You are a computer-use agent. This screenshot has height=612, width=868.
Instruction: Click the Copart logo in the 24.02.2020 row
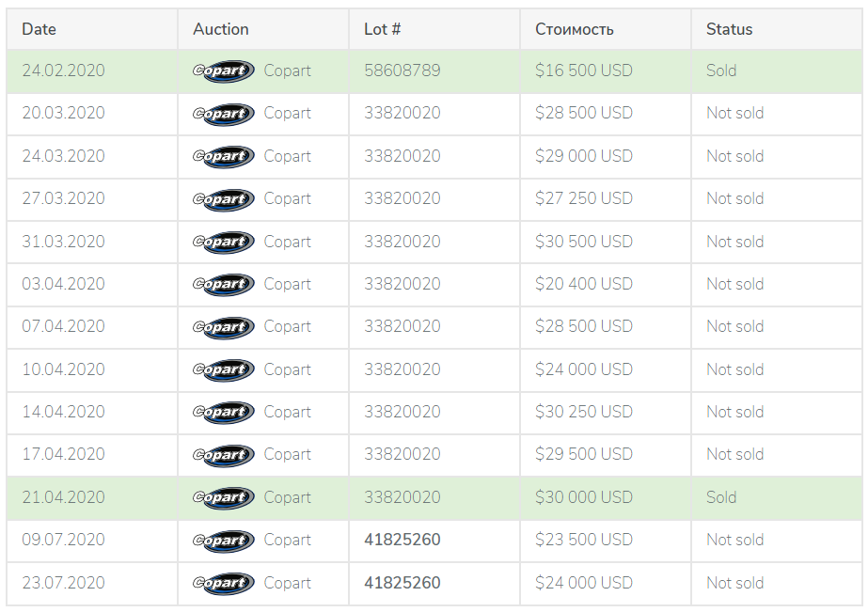point(223,71)
